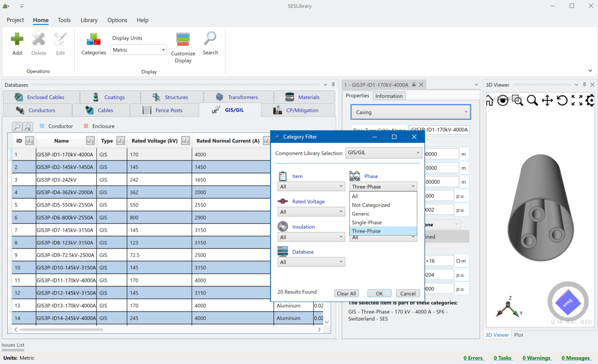Click Cancel in Category Filter
This screenshot has height=364, width=598.
pyautogui.click(x=408, y=293)
